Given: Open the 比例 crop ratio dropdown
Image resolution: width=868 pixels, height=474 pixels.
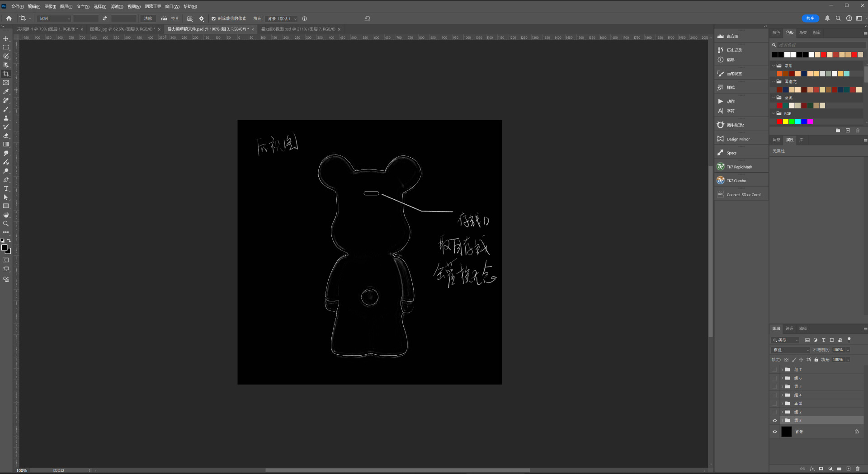Looking at the screenshot, I should pyautogui.click(x=54, y=19).
